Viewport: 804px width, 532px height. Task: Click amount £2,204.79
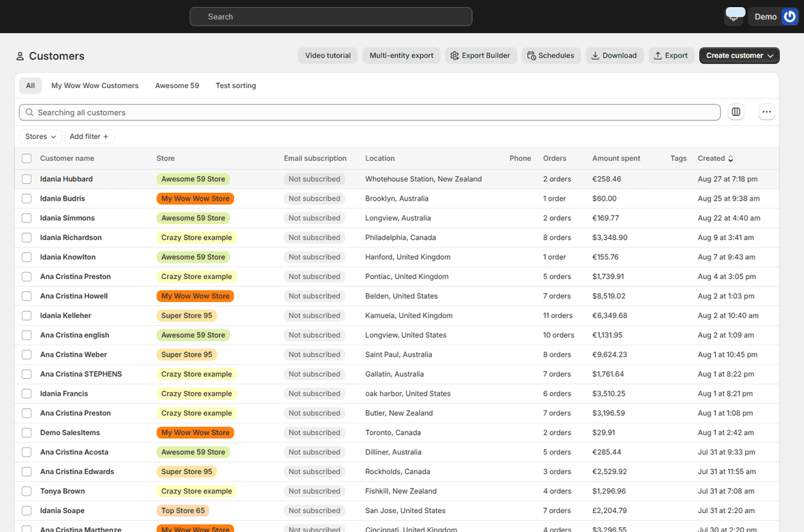tap(610, 510)
